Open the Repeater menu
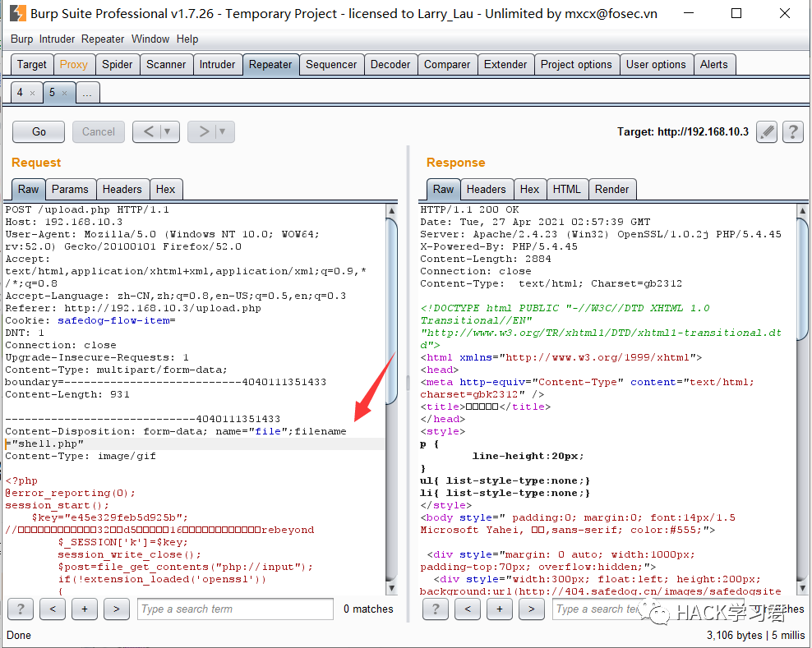Image resolution: width=812 pixels, height=648 pixels. pyautogui.click(x=103, y=39)
